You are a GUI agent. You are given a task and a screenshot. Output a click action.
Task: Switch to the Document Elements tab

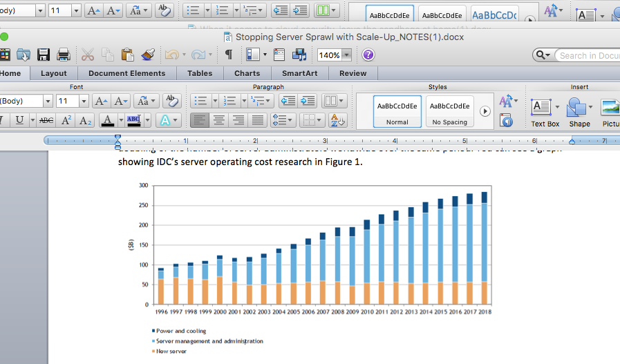(126, 73)
